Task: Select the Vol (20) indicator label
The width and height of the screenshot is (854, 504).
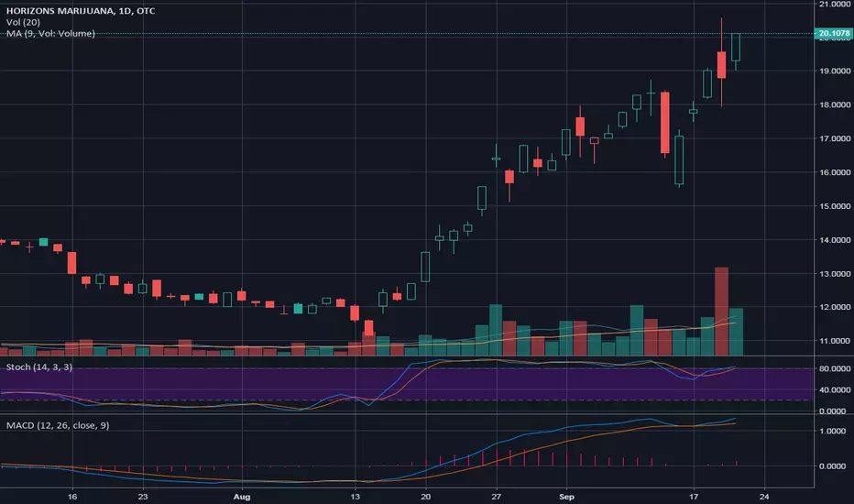Action: tap(23, 22)
